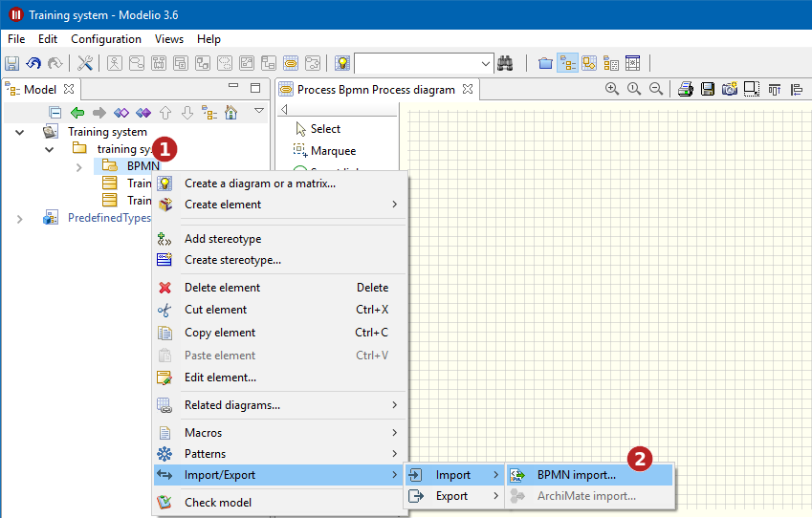Toggle the highlighted model browser view icon

(x=567, y=63)
